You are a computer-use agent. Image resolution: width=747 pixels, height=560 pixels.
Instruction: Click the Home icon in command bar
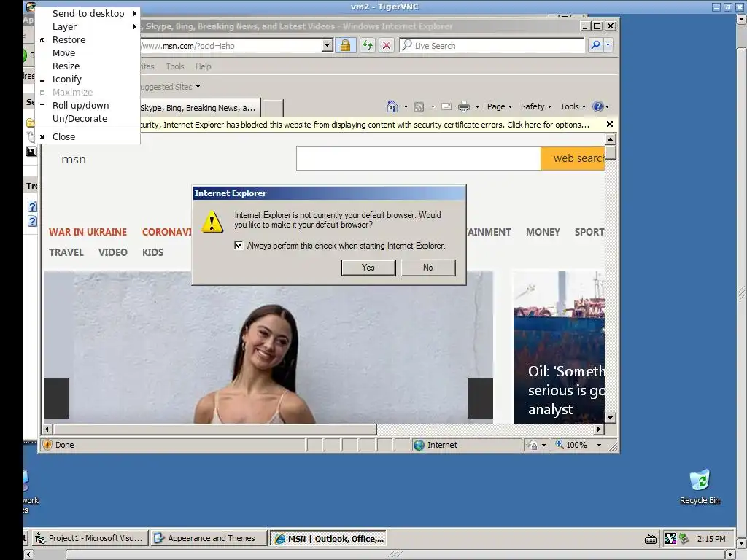point(392,106)
